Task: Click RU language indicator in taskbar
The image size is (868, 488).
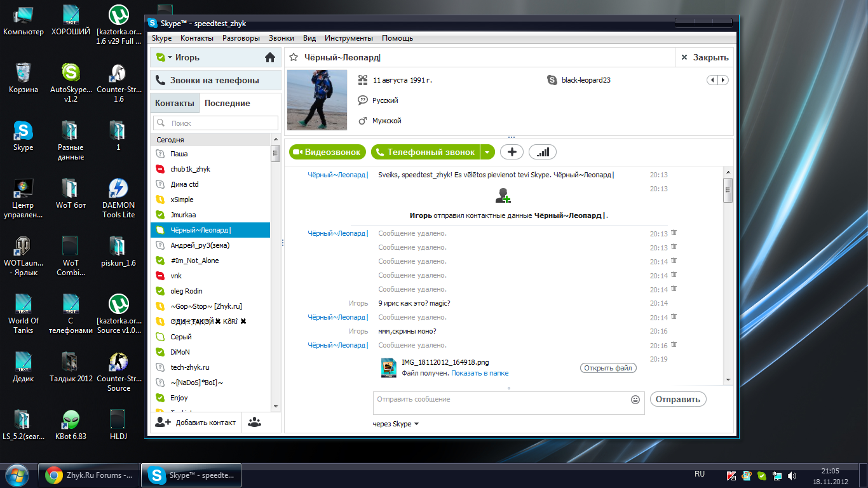Action: click(x=700, y=474)
